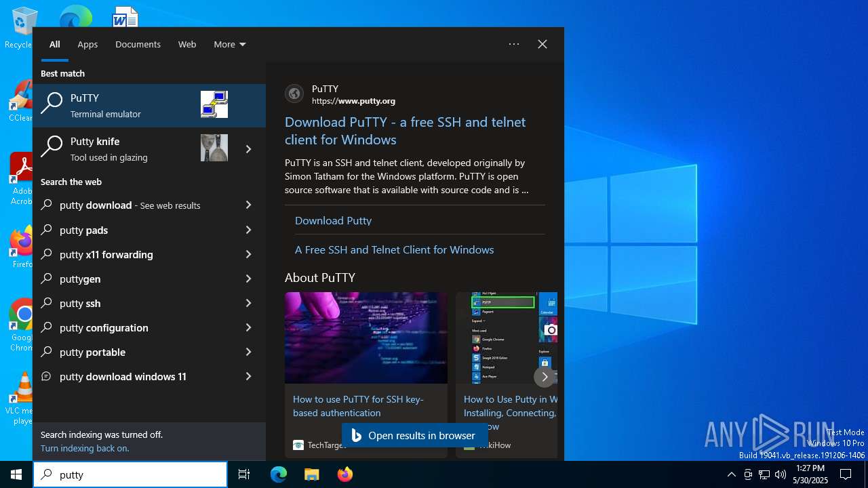Viewport: 868px width, 488px height.
Task: Open Google Chrome desktop shortcut
Action: click(x=21, y=325)
